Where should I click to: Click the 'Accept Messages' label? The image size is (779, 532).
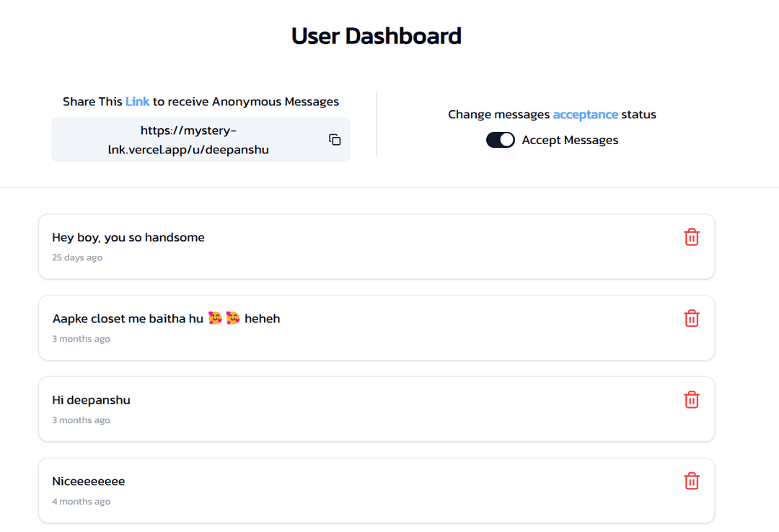[x=570, y=140]
